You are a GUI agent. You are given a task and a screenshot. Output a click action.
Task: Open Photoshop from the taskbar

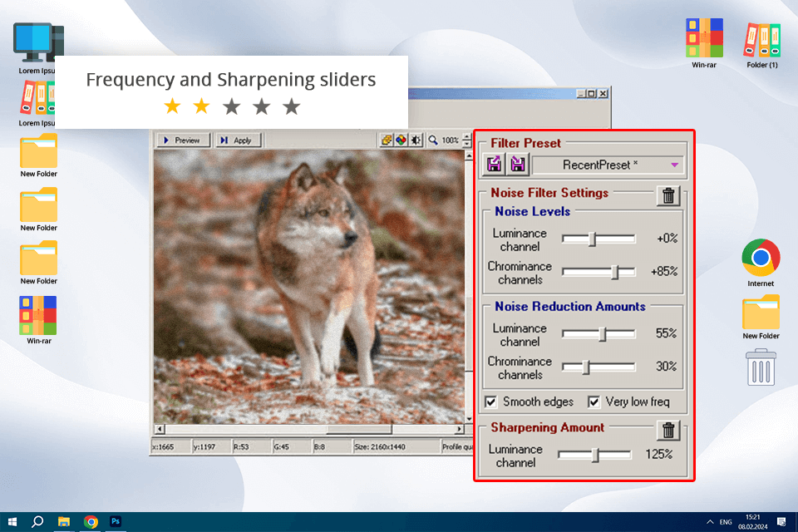click(x=116, y=522)
